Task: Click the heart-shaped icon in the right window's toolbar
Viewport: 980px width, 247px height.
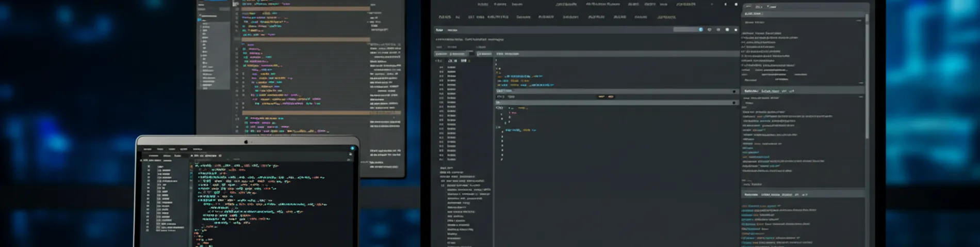Action: point(709,30)
